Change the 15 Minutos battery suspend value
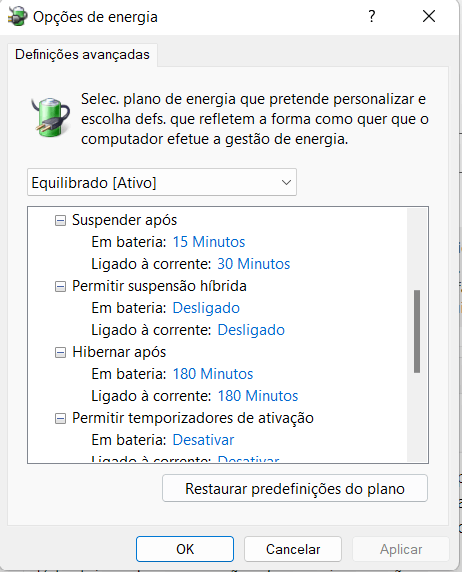 tap(209, 242)
